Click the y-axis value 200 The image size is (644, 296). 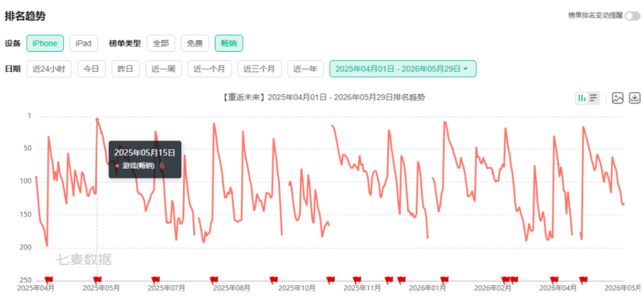pos(26,247)
